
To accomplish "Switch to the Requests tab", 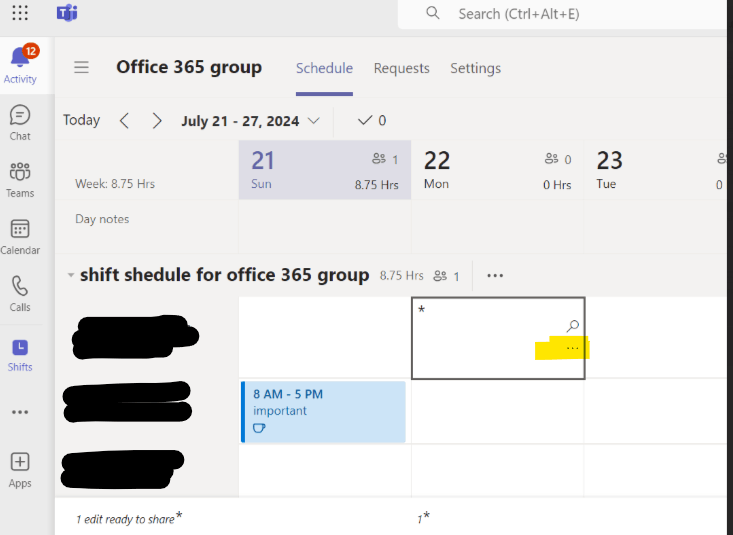I will pos(402,68).
